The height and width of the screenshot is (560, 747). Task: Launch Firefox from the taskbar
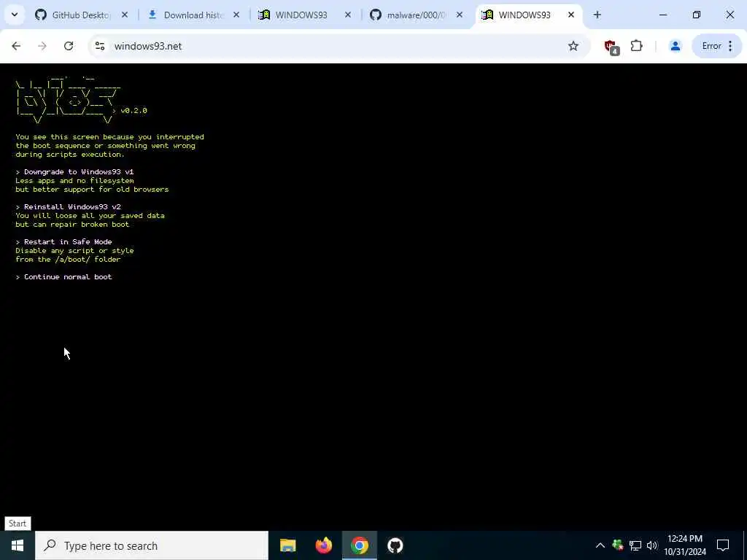[x=324, y=545]
